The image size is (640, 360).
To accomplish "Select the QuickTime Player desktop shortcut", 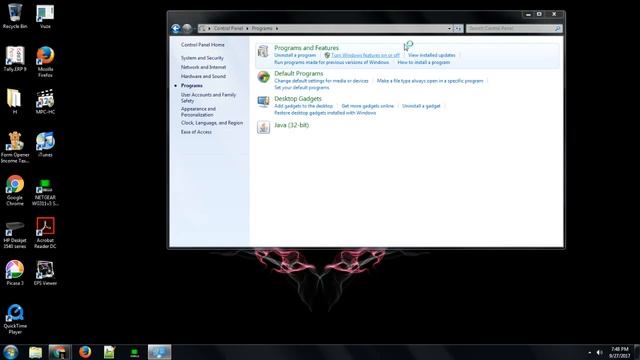I will pos(15,319).
